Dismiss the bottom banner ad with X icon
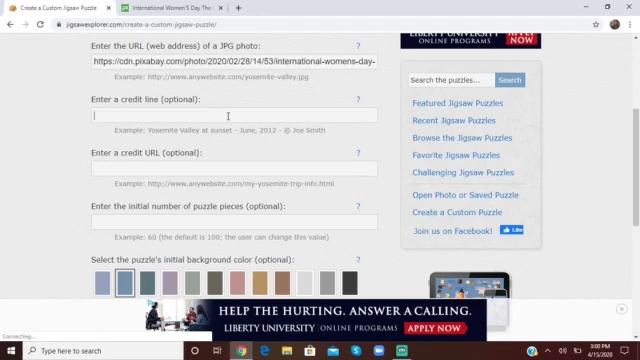The width and height of the screenshot is (640, 360). (621, 309)
